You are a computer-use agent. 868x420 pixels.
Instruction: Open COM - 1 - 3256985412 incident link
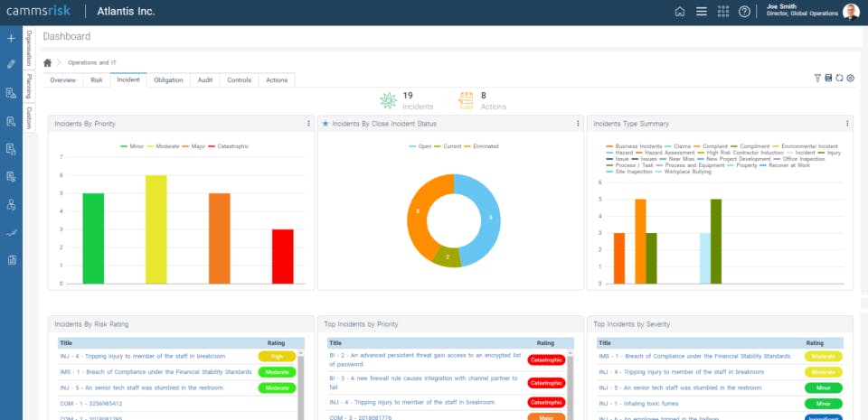[91, 404]
